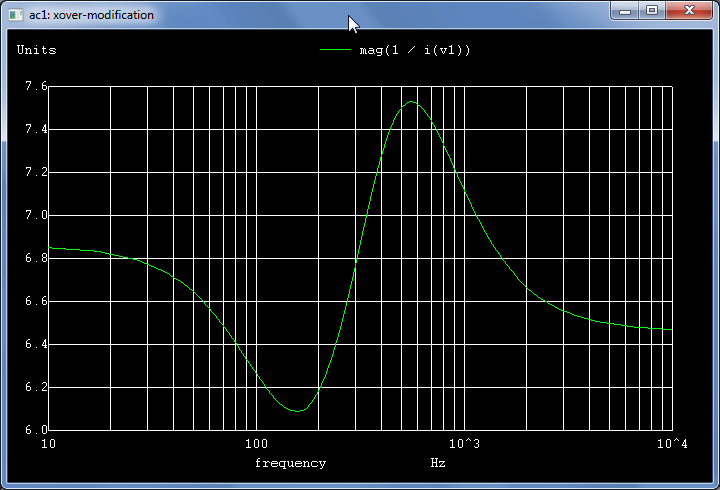Click the 'Hz' unit label
Image resolution: width=720 pixels, height=490 pixels.
(438, 463)
